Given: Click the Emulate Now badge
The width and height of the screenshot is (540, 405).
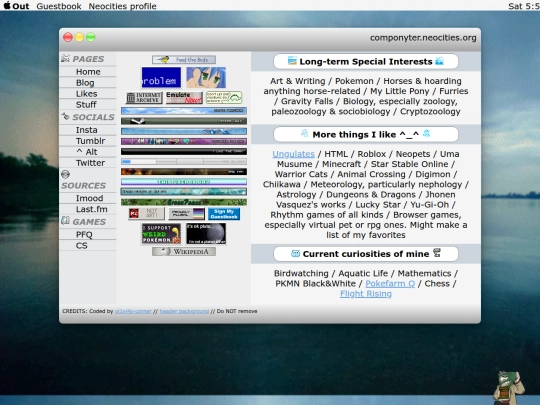Looking at the screenshot, I should click(x=184, y=97).
